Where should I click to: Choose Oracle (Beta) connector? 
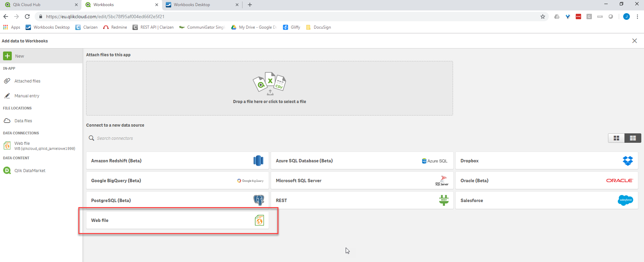coord(547,181)
